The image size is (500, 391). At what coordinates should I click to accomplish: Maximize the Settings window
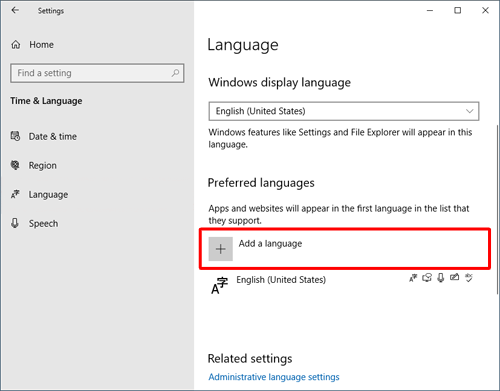458,11
